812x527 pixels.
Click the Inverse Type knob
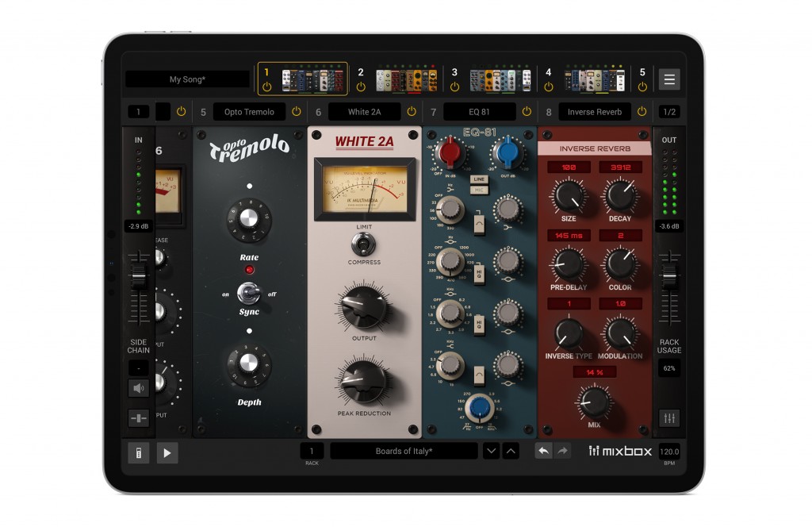click(569, 333)
